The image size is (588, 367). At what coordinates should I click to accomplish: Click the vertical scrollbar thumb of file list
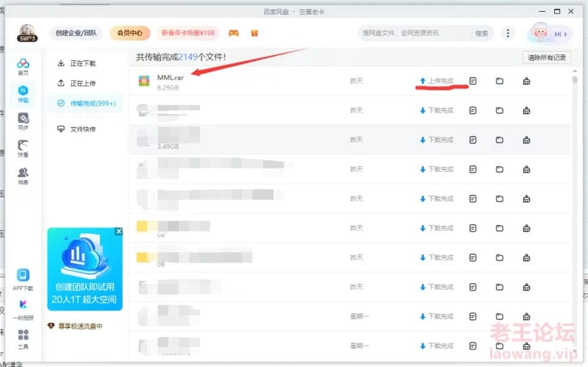(575, 80)
